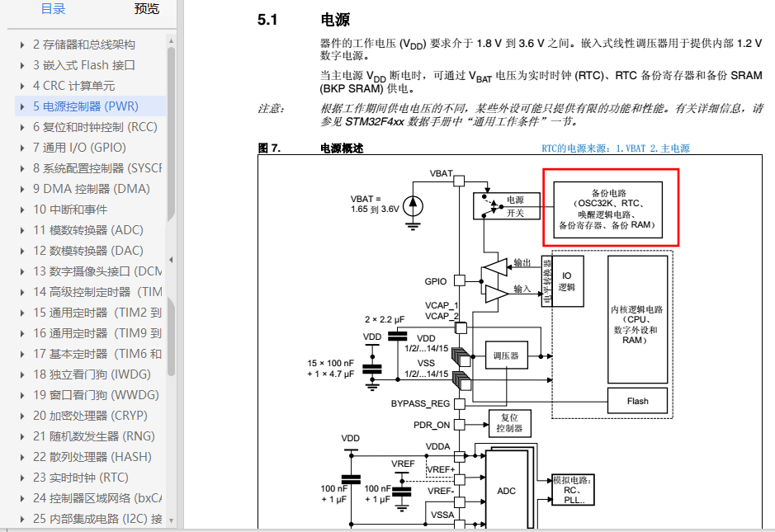The image size is (775, 532).
Task: Open 3 嵌入式 Flash 接口 section
Action: 84,65
